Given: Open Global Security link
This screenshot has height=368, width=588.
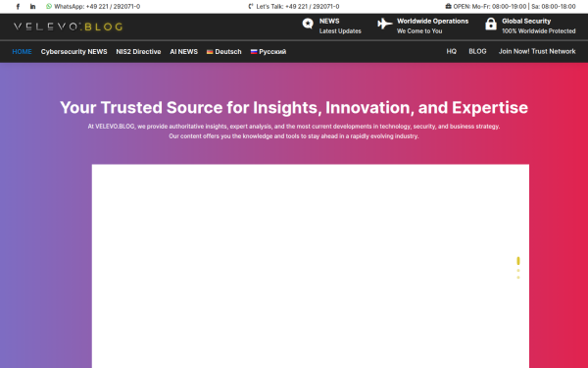Looking at the screenshot, I should (538, 26).
